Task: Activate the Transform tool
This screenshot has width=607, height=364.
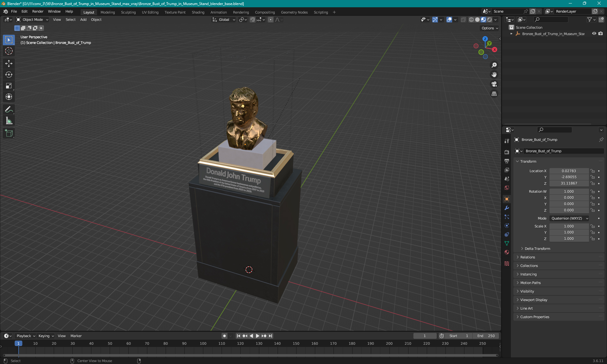Action: pos(9,97)
